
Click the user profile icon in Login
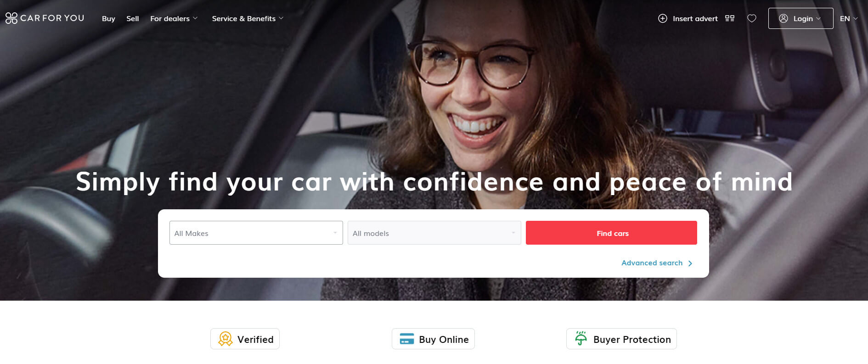tap(783, 18)
